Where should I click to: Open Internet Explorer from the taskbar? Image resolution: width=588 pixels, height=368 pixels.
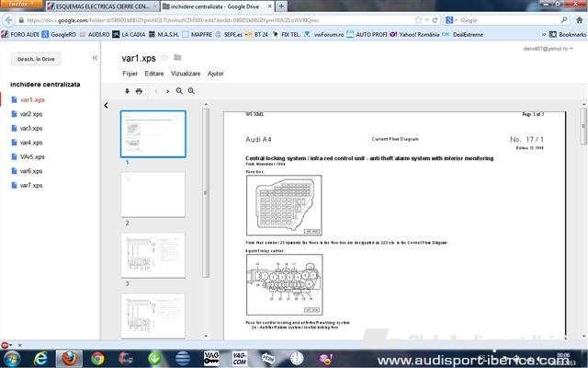40,359
